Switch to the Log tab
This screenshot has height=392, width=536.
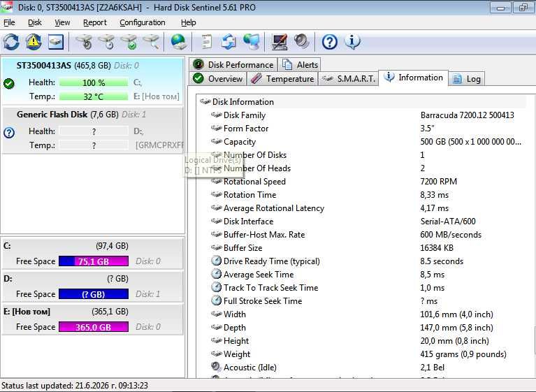[x=467, y=78]
